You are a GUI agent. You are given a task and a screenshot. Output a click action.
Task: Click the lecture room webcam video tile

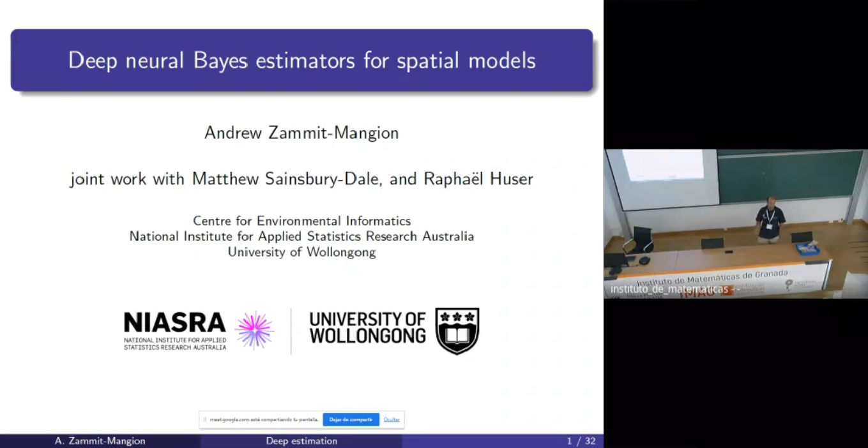[736, 223]
